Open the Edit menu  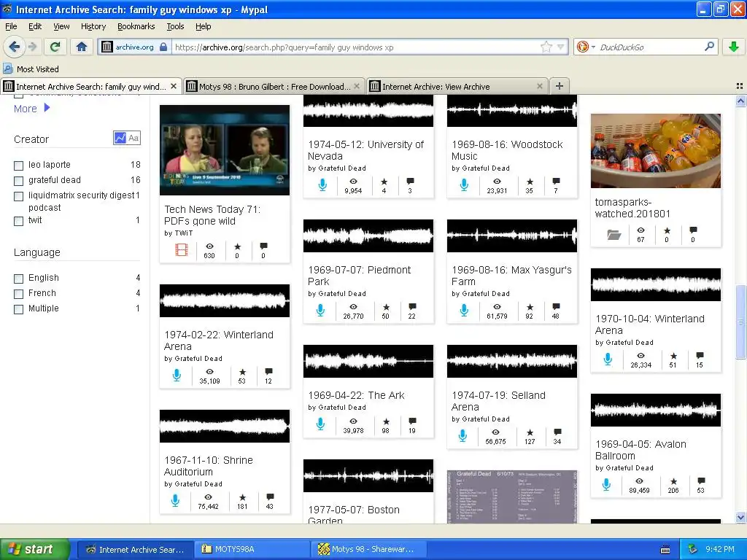(35, 26)
